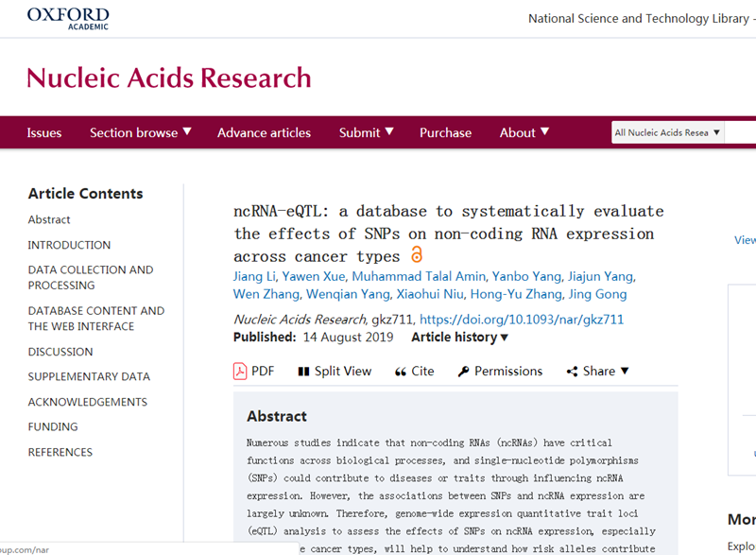This screenshot has height=555, width=756.
Task: Click the Share network icon
Action: [x=572, y=372]
